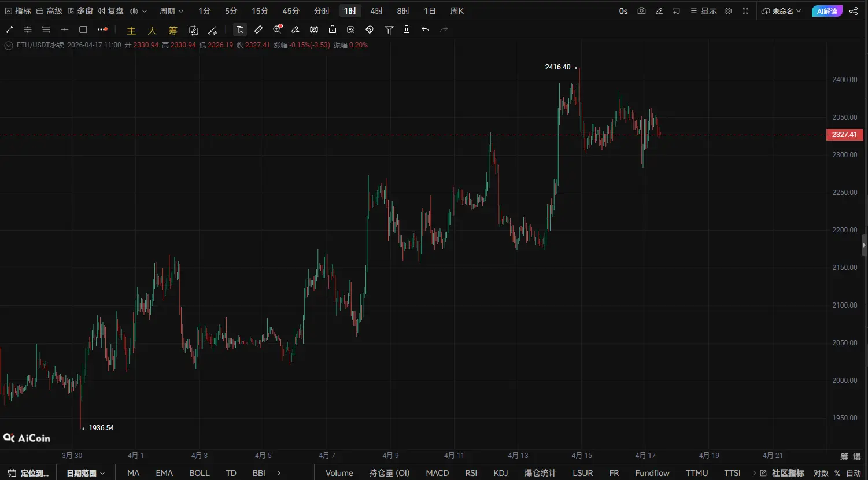Select the 分时 time-sharing view
The height and width of the screenshot is (480, 868).
pos(322,11)
